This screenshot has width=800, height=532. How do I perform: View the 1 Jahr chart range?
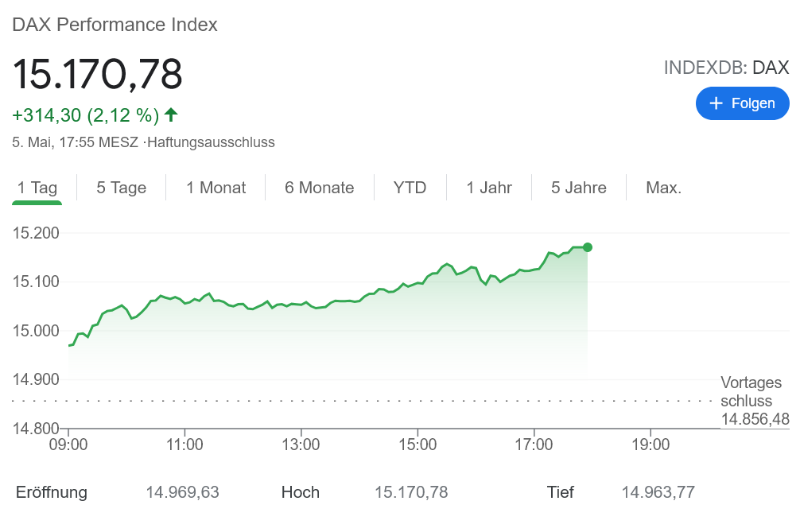click(x=489, y=188)
